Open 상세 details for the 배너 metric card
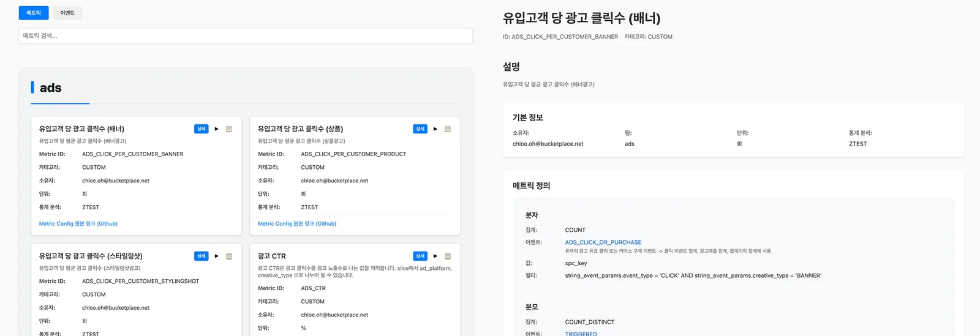 coord(202,129)
